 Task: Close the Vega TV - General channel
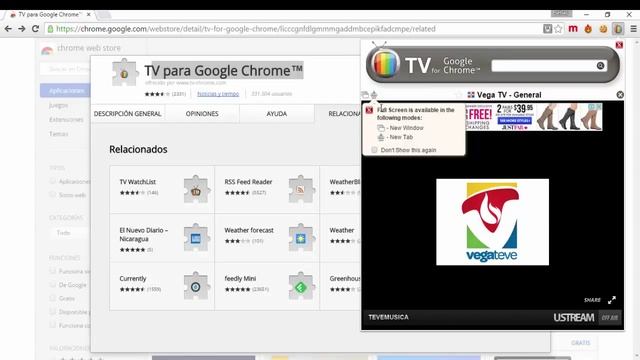(620, 95)
